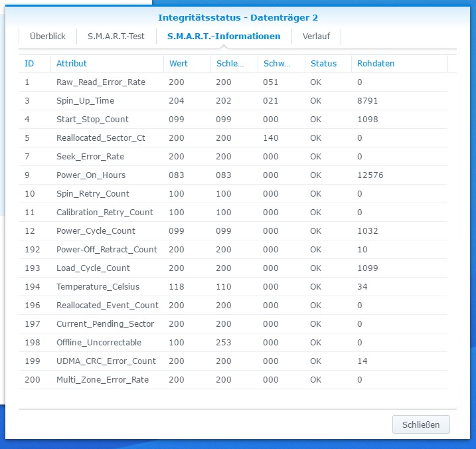This screenshot has height=449, width=476.
Task: Click UDMA_CRC raw value 14
Action: pos(362,361)
